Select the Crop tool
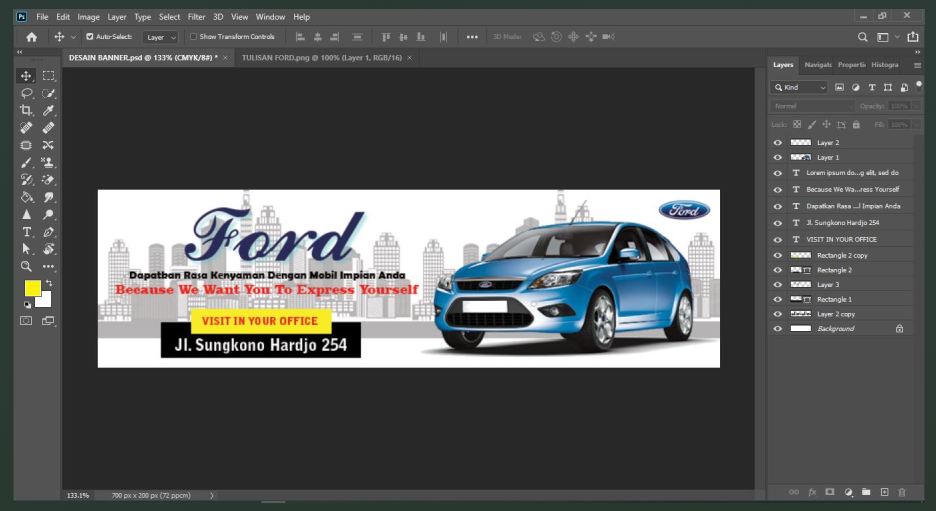The height and width of the screenshot is (511, 936). pyautogui.click(x=26, y=110)
